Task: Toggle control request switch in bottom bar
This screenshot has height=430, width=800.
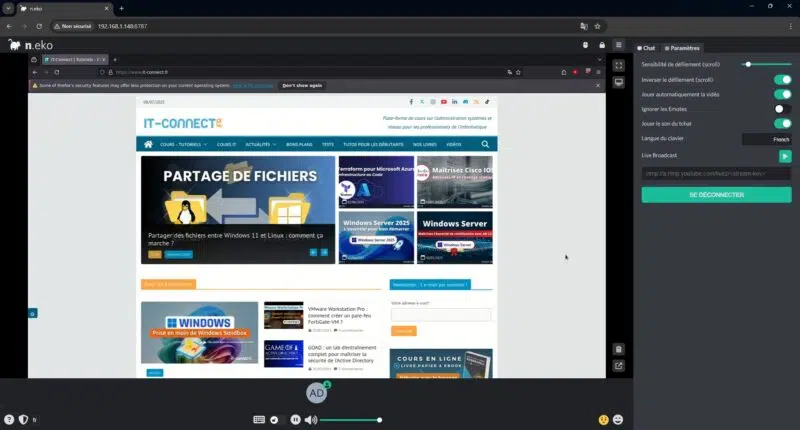Action: 277,420
